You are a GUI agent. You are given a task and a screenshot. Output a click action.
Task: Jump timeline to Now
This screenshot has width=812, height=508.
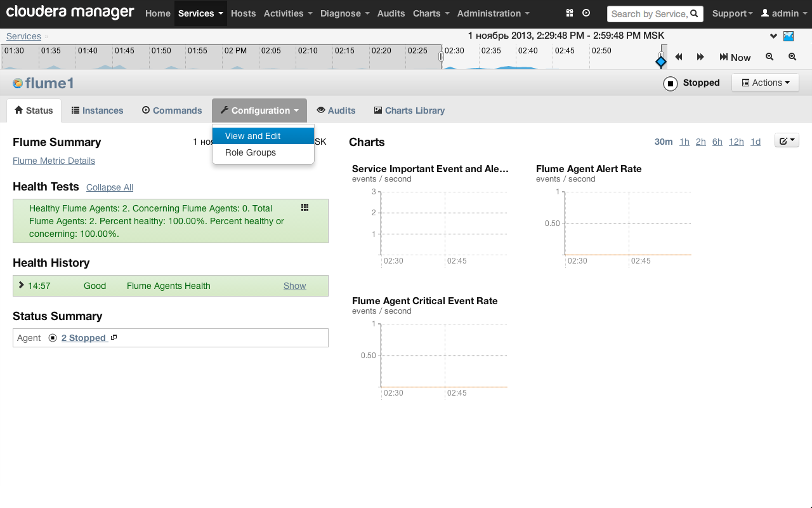pyautogui.click(x=735, y=57)
